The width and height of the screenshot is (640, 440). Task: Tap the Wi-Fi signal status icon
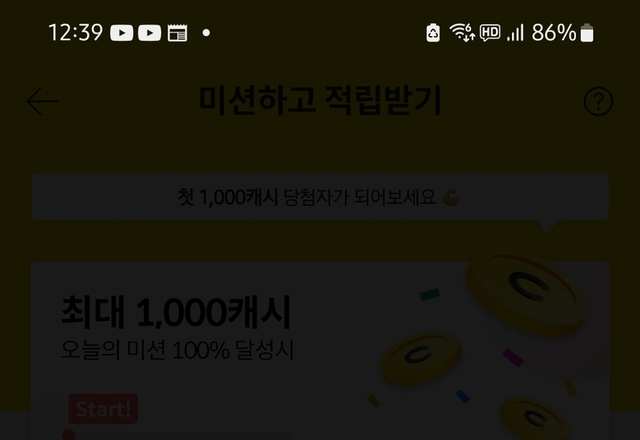click(x=462, y=32)
